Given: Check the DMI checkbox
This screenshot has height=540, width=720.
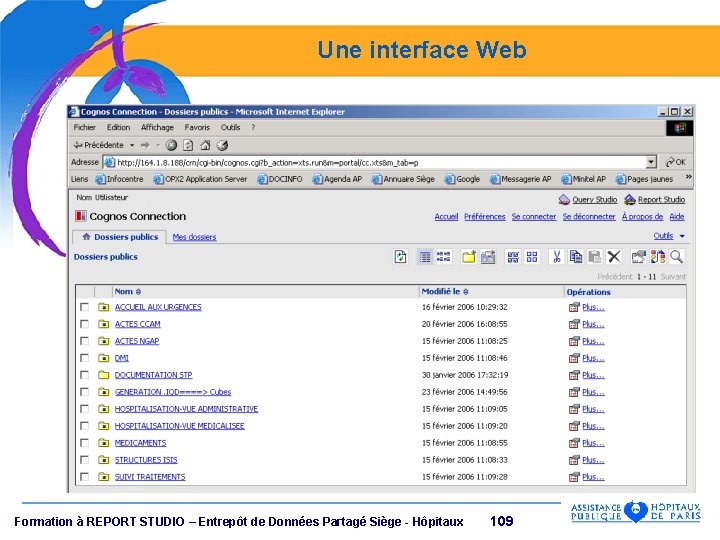Looking at the screenshot, I should pos(84,358).
